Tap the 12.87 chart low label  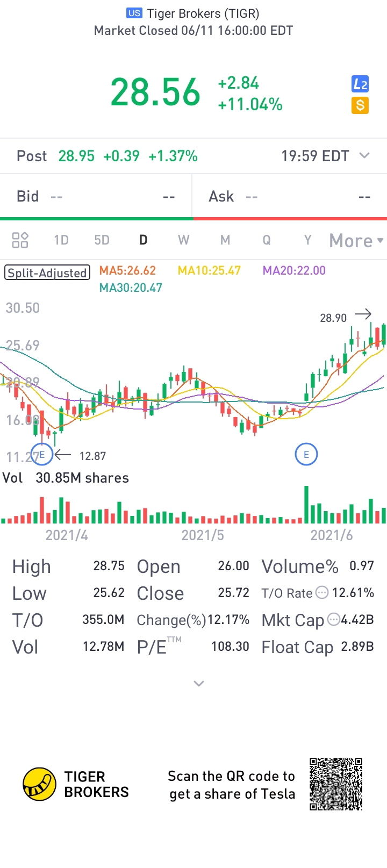(x=92, y=456)
